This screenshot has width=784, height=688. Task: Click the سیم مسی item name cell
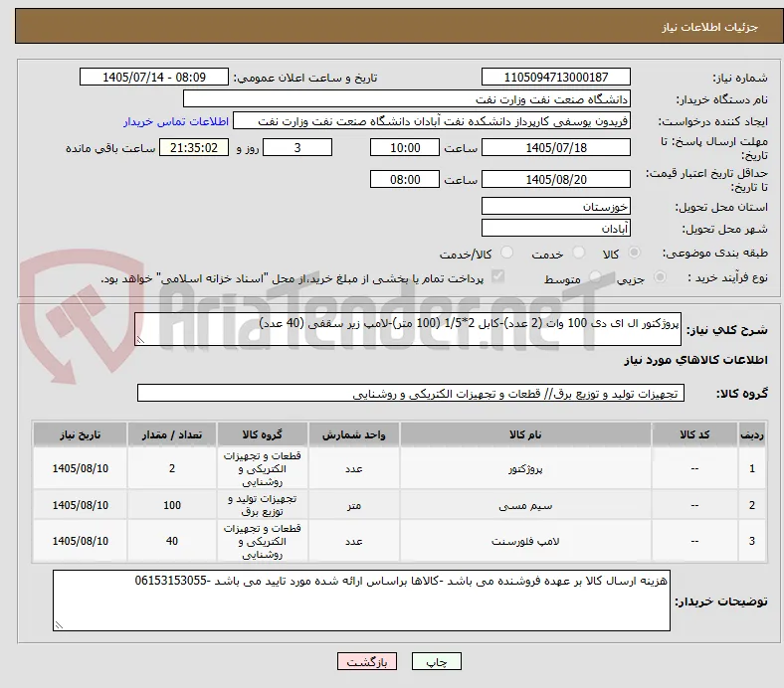pos(525,505)
